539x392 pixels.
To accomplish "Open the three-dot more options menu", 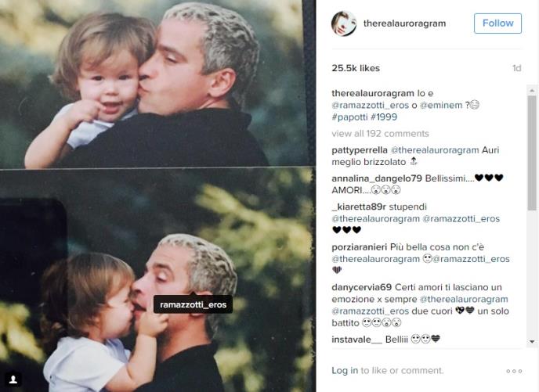I will click(x=514, y=371).
